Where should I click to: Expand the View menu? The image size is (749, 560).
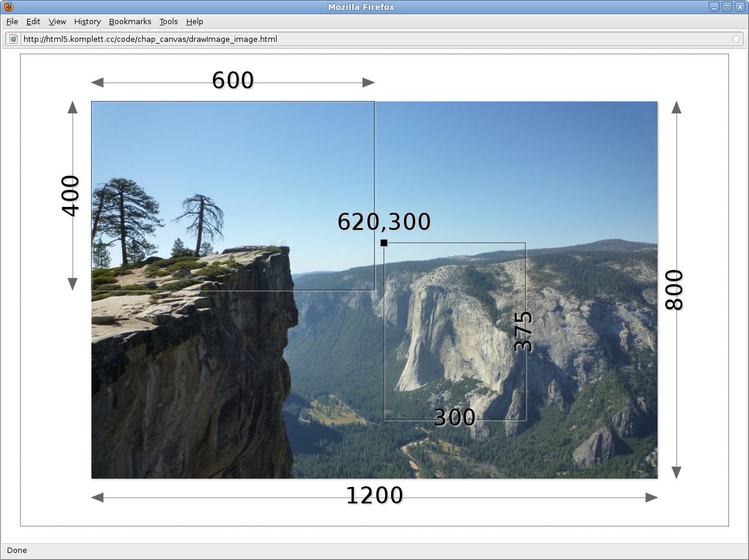pos(57,22)
